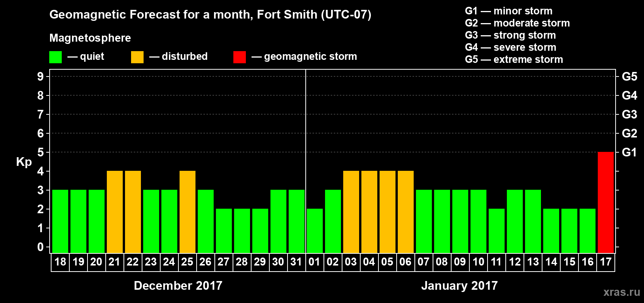Screen dimensions: 644x303
Task: Click date label 18 on the axis
Action: (60, 262)
